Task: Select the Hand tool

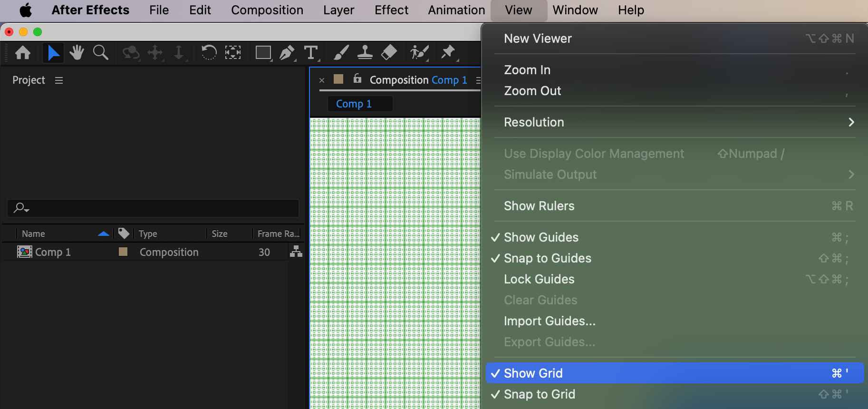Action: (77, 52)
